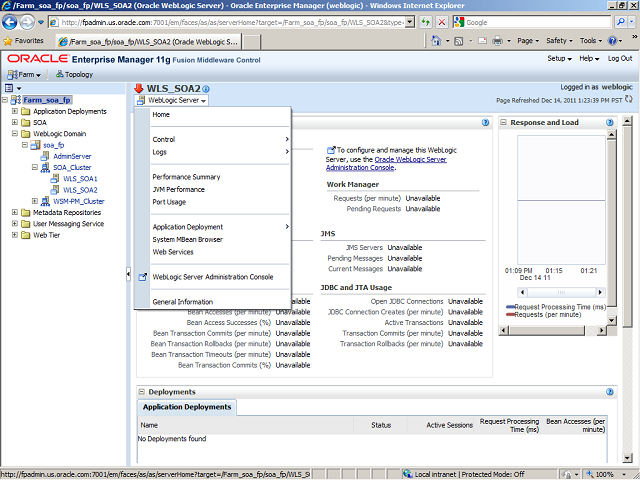640x480 pixels.
Task: Click the tree view options icon
Action: (8, 88)
